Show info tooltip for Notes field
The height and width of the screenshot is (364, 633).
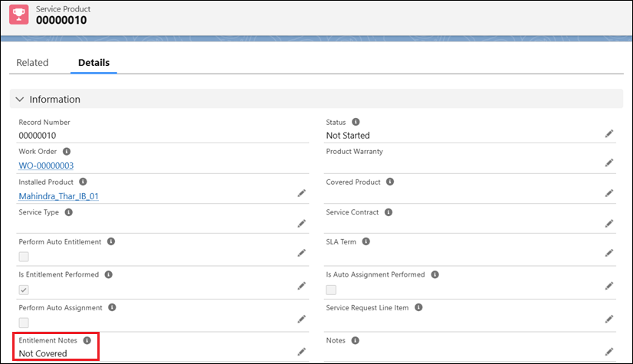(x=356, y=340)
